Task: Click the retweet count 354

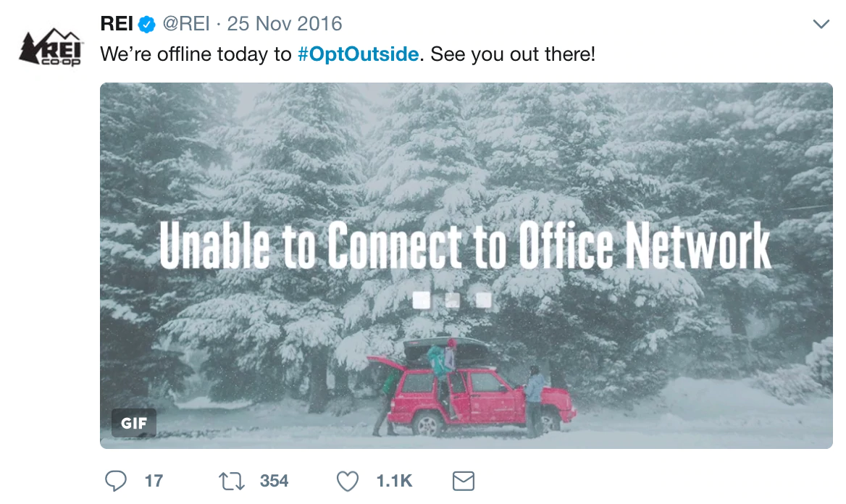Action: [x=274, y=481]
